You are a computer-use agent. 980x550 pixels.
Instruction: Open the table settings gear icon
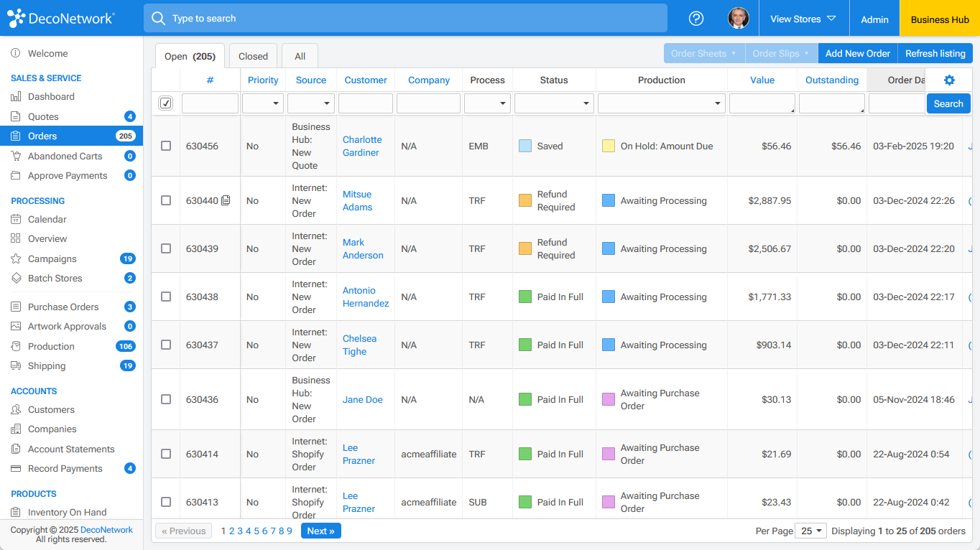coord(949,80)
